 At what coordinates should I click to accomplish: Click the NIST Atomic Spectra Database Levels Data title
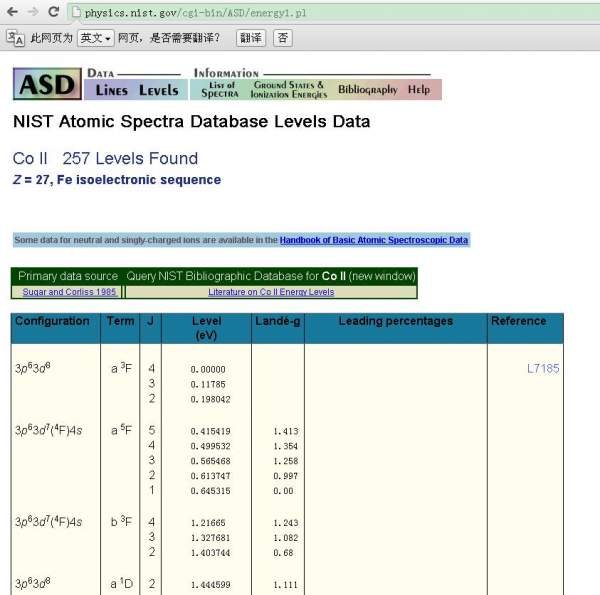[x=191, y=122]
